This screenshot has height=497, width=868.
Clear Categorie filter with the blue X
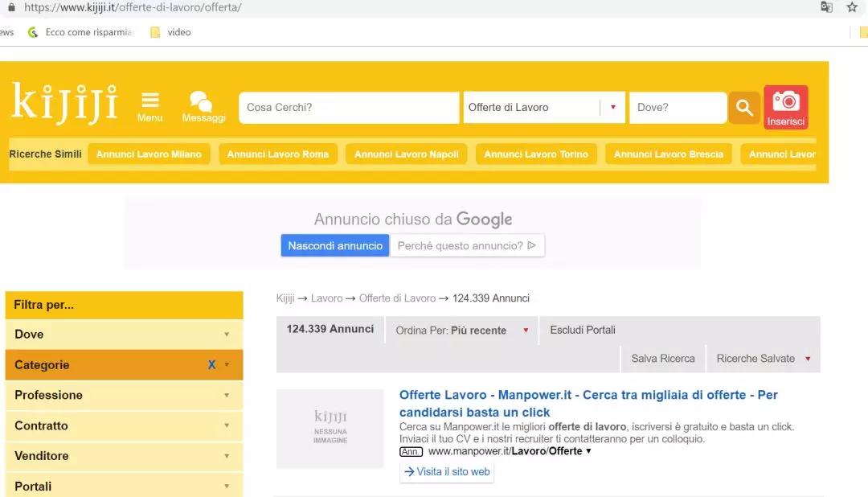(212, 365)
